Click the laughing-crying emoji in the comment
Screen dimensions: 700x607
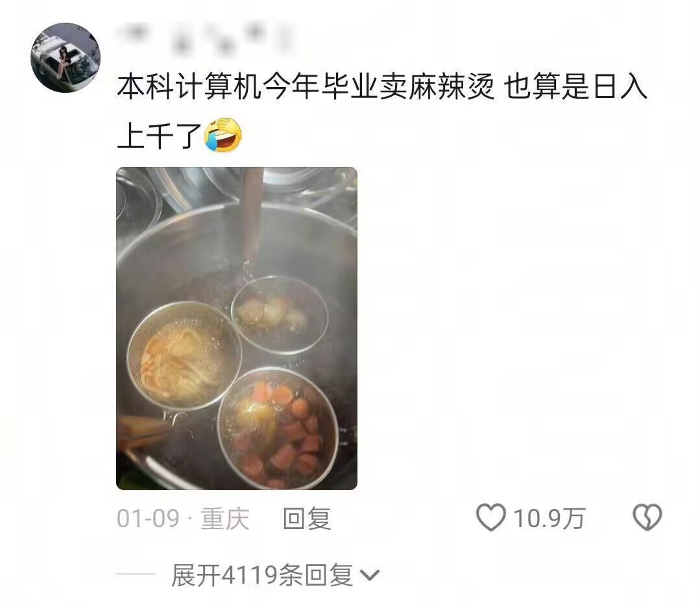(x=223, y=136)
